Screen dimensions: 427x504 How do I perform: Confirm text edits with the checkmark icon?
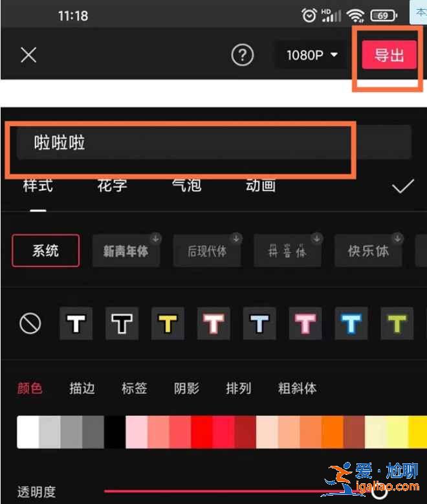pyautogui.click(x=403, y=186)
